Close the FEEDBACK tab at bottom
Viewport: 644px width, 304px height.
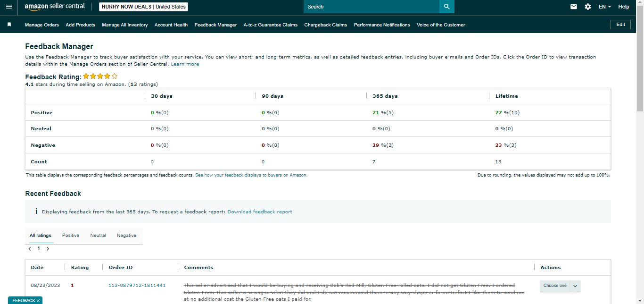point(38,300)
